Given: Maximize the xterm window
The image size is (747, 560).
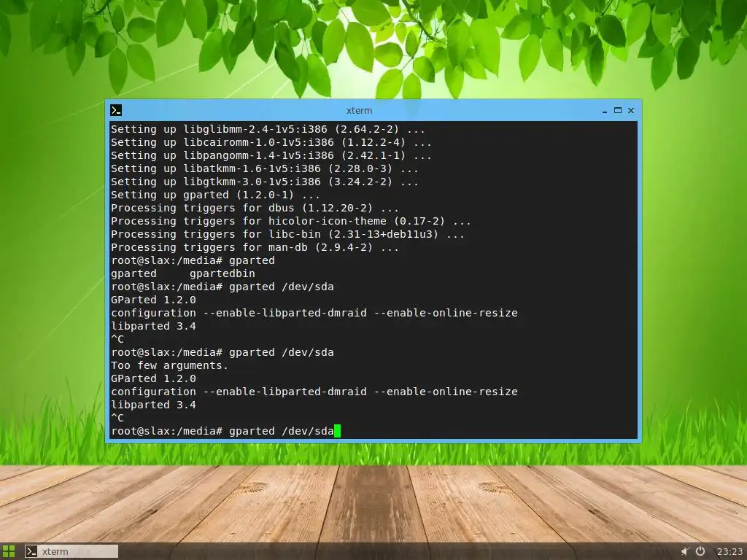Looking at the screenshot, I should (x=618, y=110).
